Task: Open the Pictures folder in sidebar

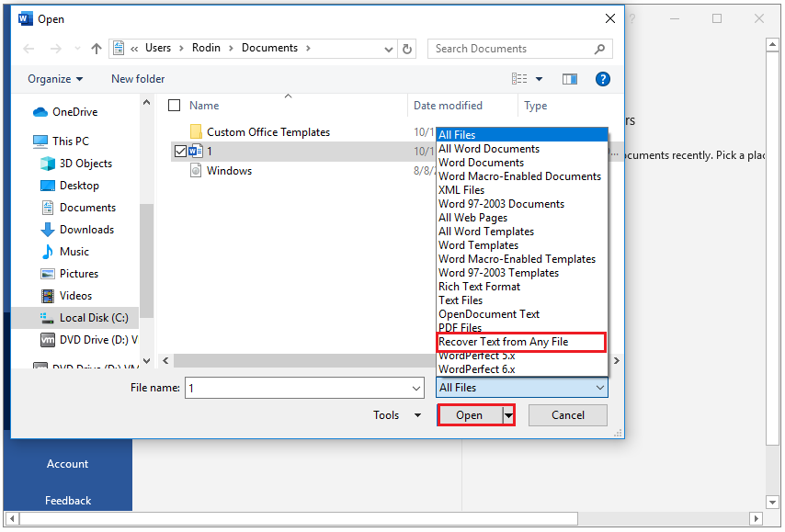Action: [69, 273]
